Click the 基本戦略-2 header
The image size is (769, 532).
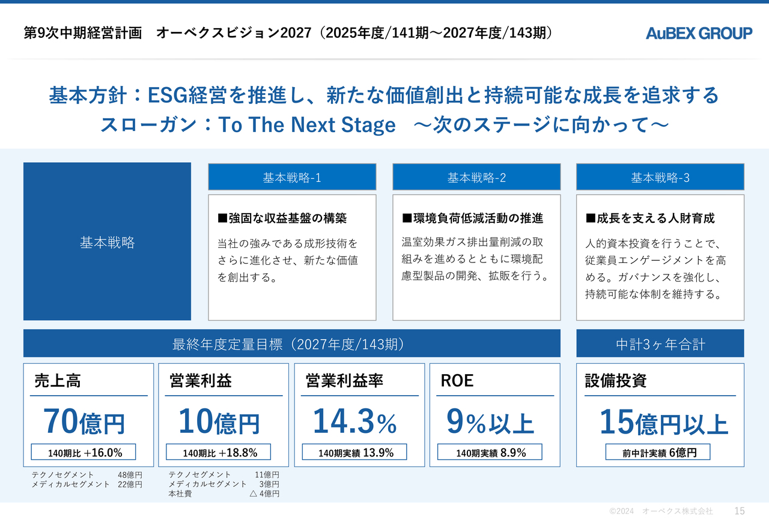coord(476,177)
